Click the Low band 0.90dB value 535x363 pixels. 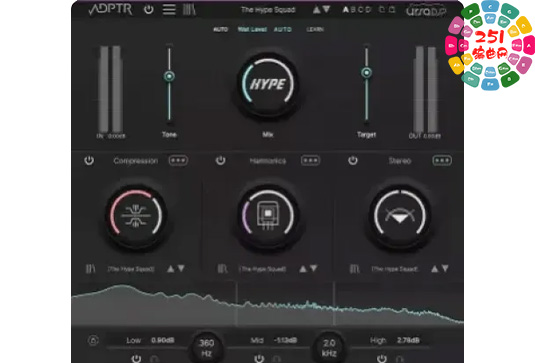coord(163,340)
